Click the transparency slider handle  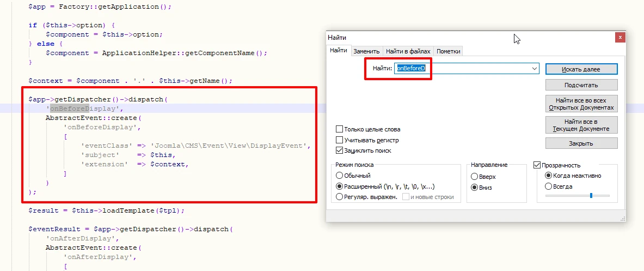pos(591,195)
